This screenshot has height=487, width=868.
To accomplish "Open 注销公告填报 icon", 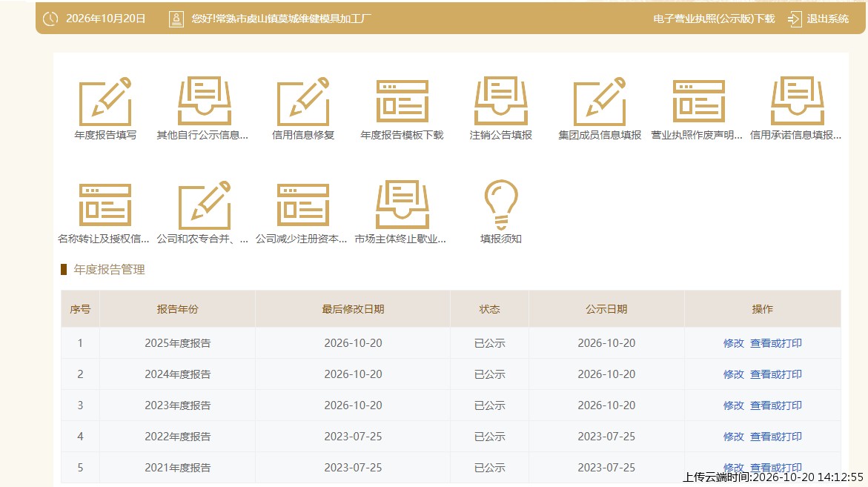I will coord(501,102).
